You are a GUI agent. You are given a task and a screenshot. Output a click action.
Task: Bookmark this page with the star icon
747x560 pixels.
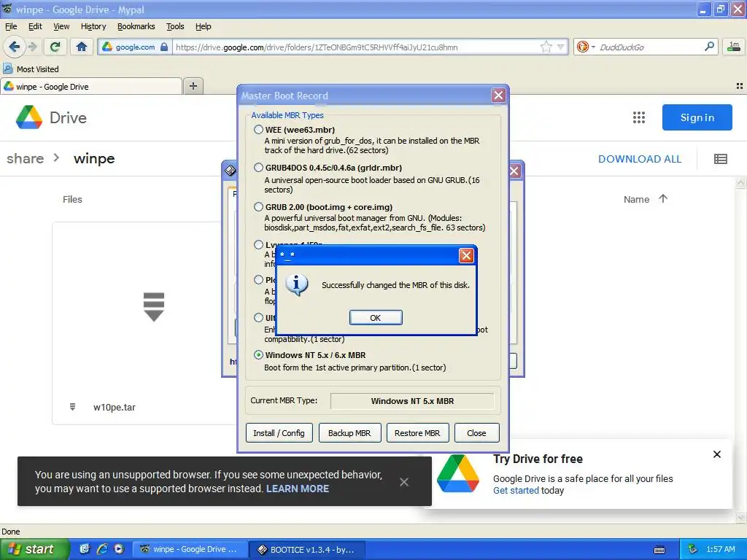tap(546, 47)
